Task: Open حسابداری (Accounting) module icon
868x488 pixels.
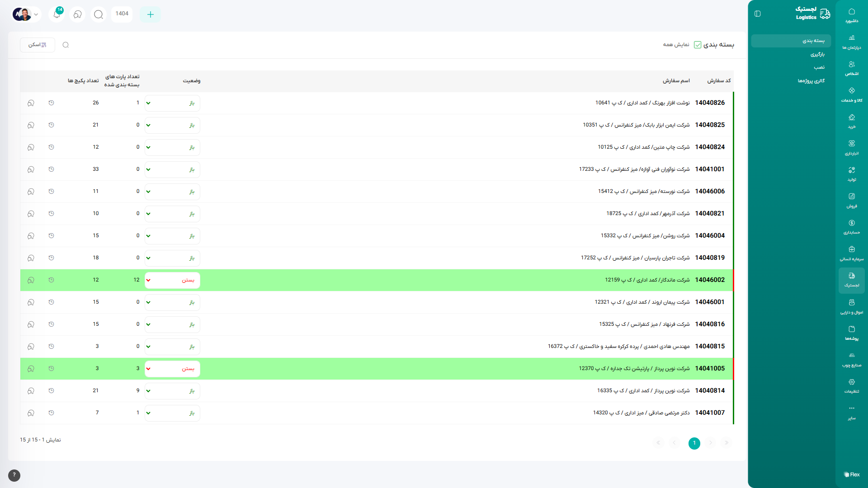Action: pos(852,226)
